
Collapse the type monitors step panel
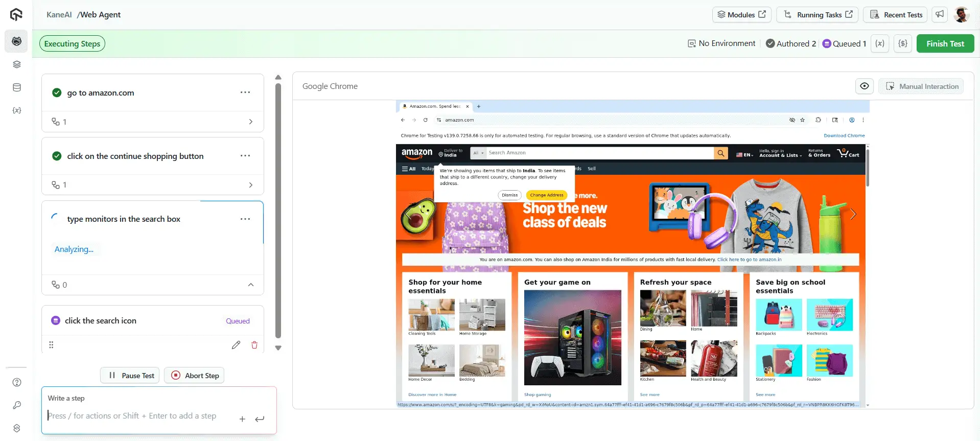coord(251,285)
